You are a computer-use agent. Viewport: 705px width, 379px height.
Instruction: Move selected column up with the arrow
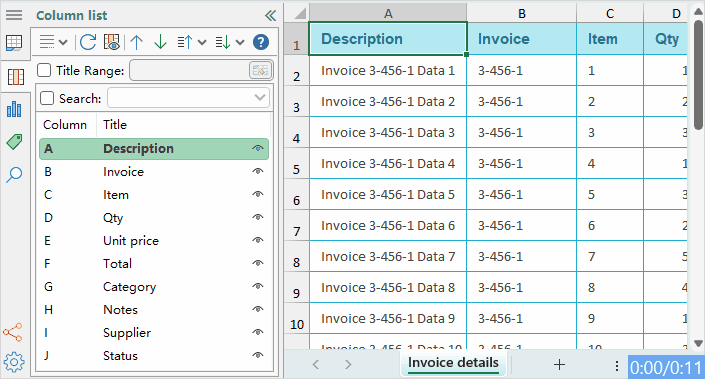[137, 42]
